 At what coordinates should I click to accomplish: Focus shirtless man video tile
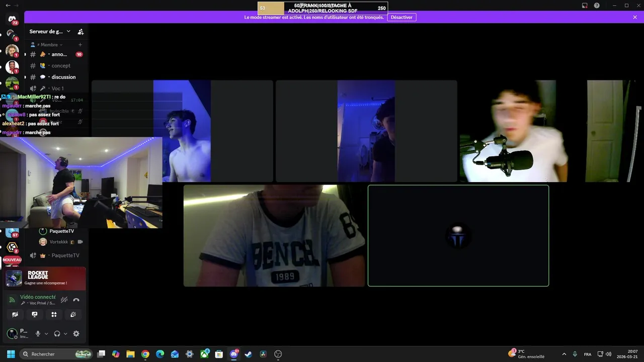182,131
